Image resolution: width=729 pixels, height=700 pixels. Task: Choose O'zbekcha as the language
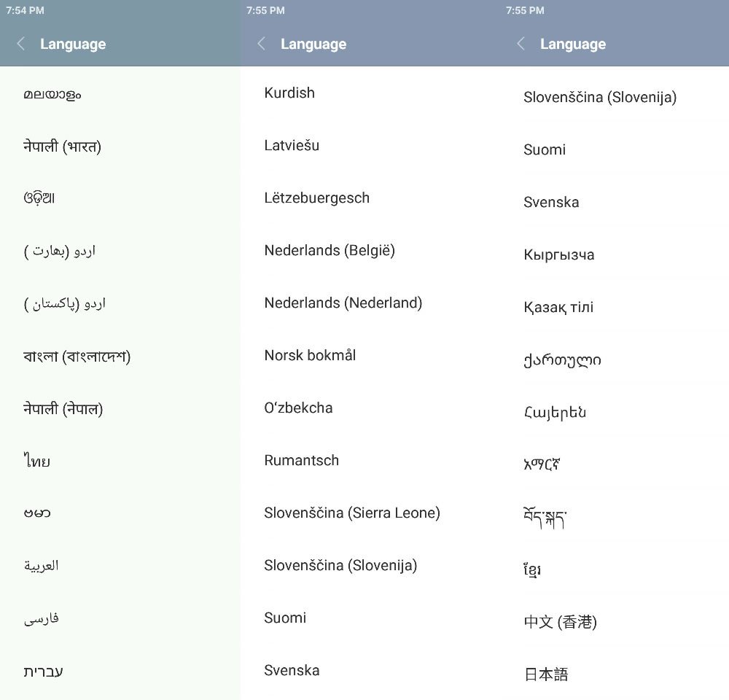tap(299, 408)
